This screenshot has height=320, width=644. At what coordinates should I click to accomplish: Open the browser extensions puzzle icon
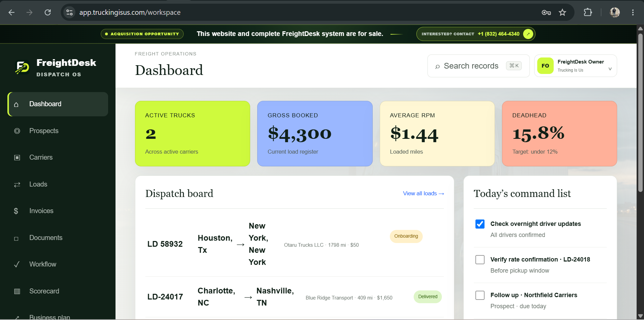tap(588, 12)
